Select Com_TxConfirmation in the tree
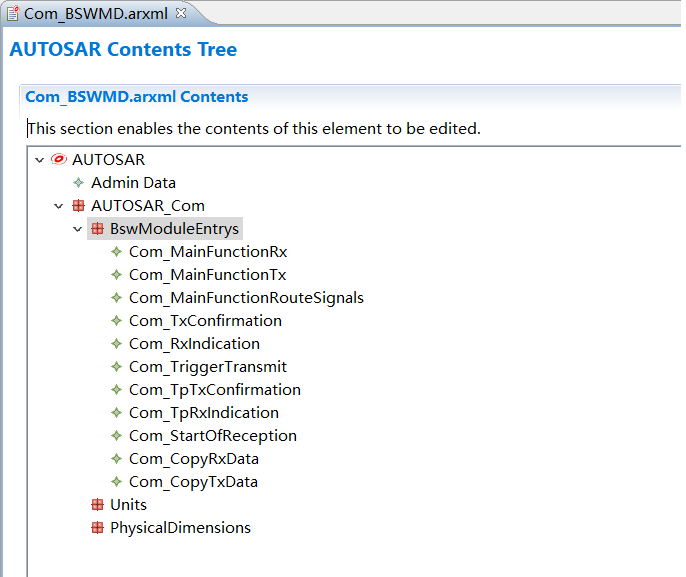The height and width of the screenshot is (577, 686). pyautogui.click(x=205, y=321)
